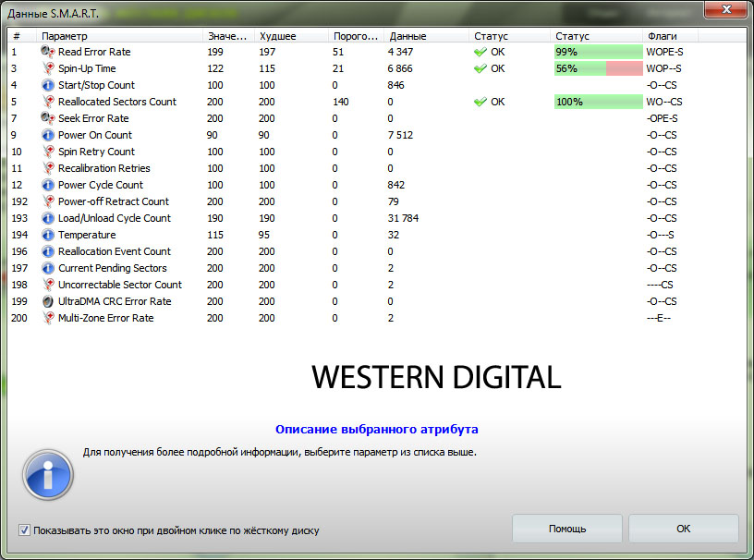Click the WOPE-S flags cell
Viewport: 754px width, 560px height.
664,52
